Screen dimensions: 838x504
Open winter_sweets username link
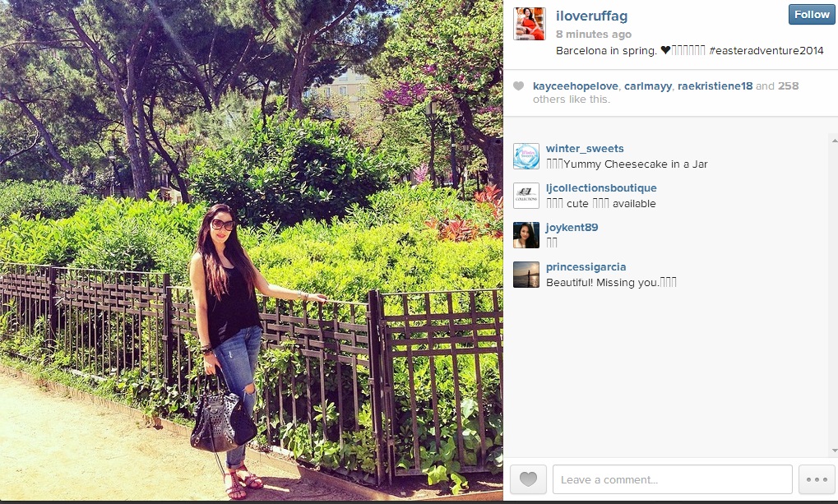click(x=585, y=149)
